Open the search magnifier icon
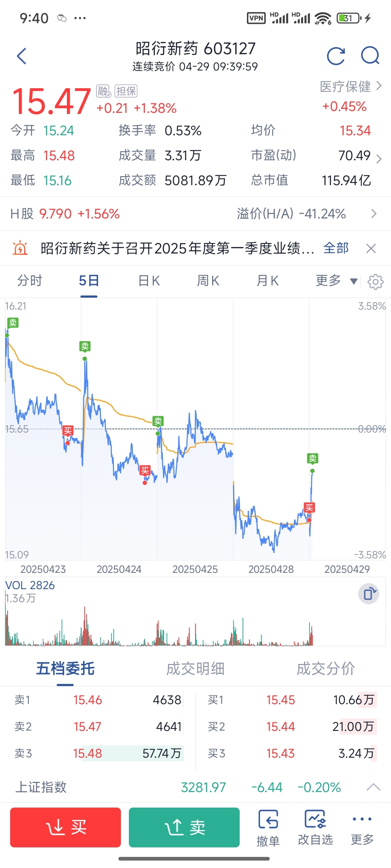Screen dimensions: 391x868 point(370,56)
